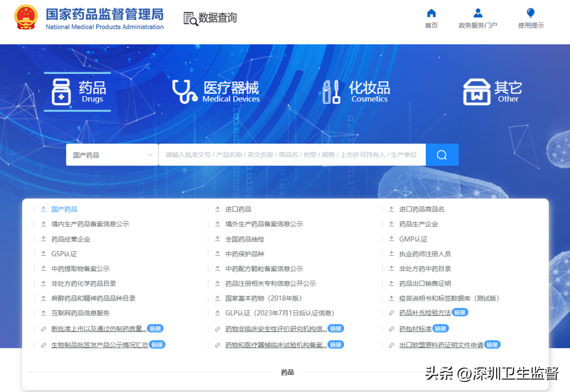
Task: Open the 进口药品 database link
Action: (238, 209)
